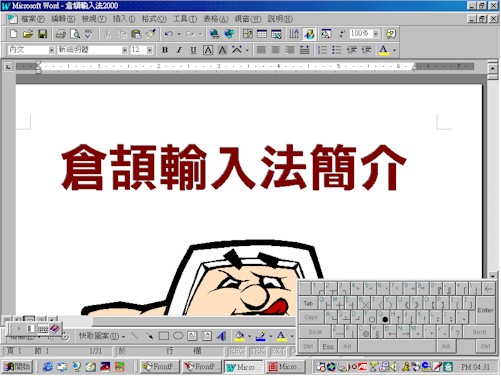The image size is (501, 376).
Task: Show the Web toolbar globe icon
Action: [229, 34]
